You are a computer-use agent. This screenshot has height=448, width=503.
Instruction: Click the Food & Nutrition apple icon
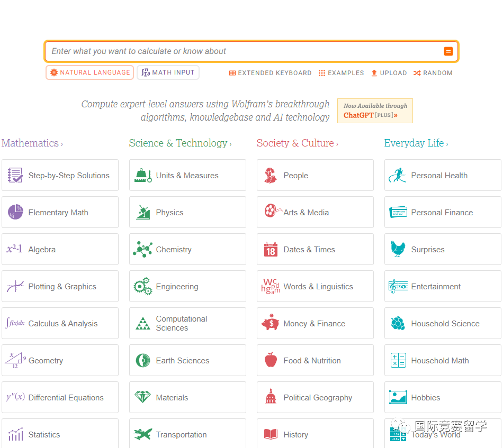point(271,360)
